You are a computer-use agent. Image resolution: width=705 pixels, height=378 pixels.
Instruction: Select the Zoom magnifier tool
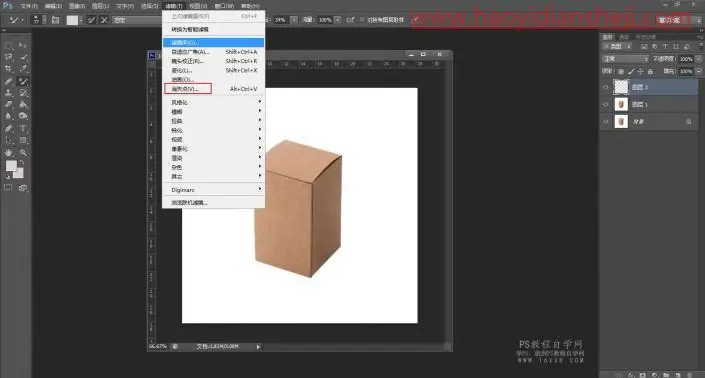pos(23,153)
